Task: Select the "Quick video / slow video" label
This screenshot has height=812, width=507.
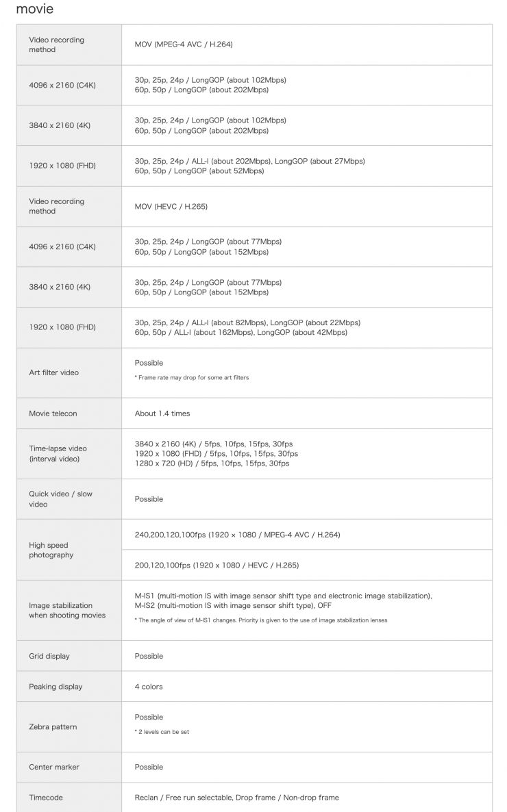Action: coord(60,499)
